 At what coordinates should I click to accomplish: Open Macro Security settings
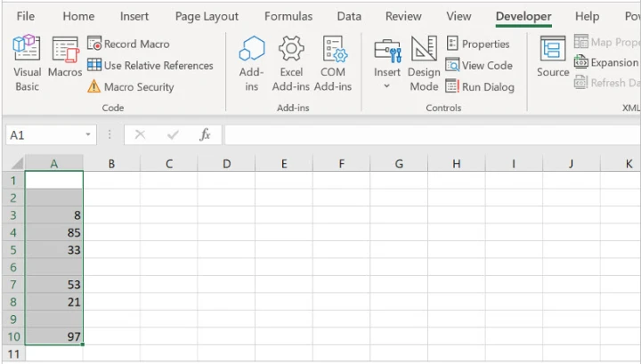[x=131, y=86]
